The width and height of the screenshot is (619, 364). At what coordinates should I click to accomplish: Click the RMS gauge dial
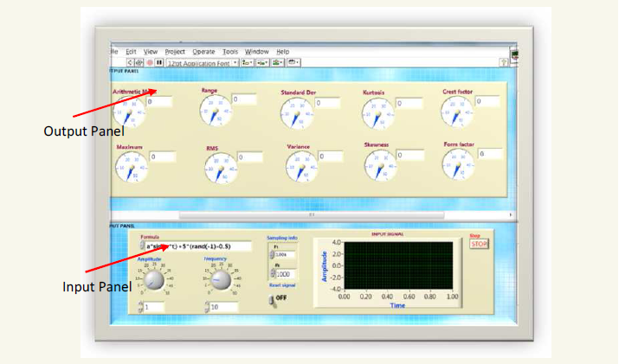click(x=221, y=169)
